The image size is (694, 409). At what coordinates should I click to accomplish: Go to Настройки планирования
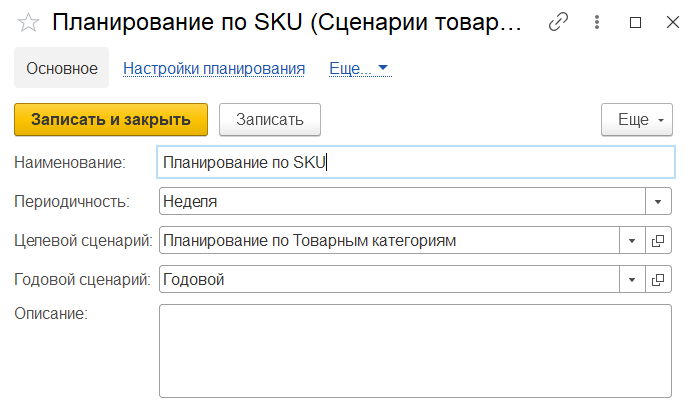213,69
